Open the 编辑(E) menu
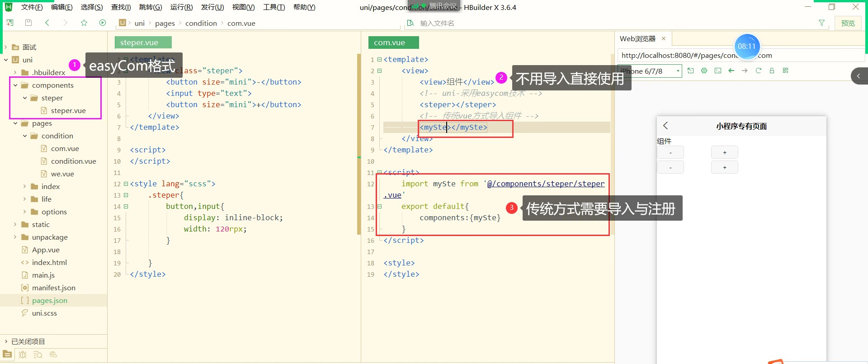This screenshot has height=364, width=868. coord(61,7)
